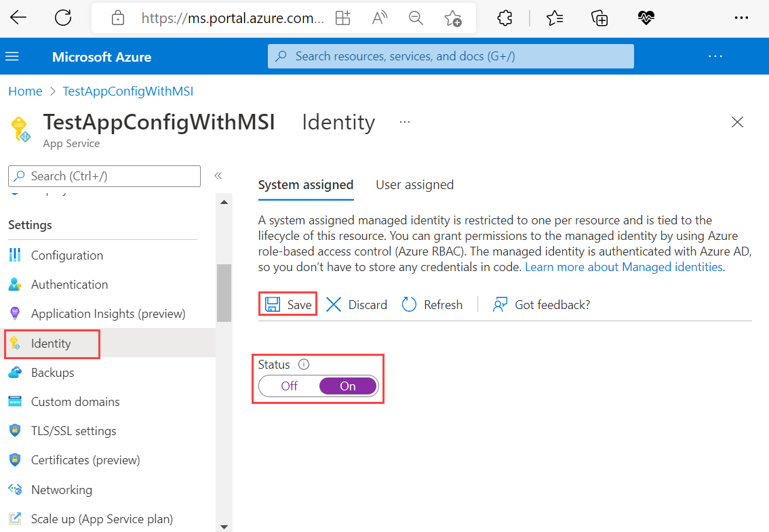Set Status toggle to On
This screenshot has width=769, height=532.
pos(348,386)
